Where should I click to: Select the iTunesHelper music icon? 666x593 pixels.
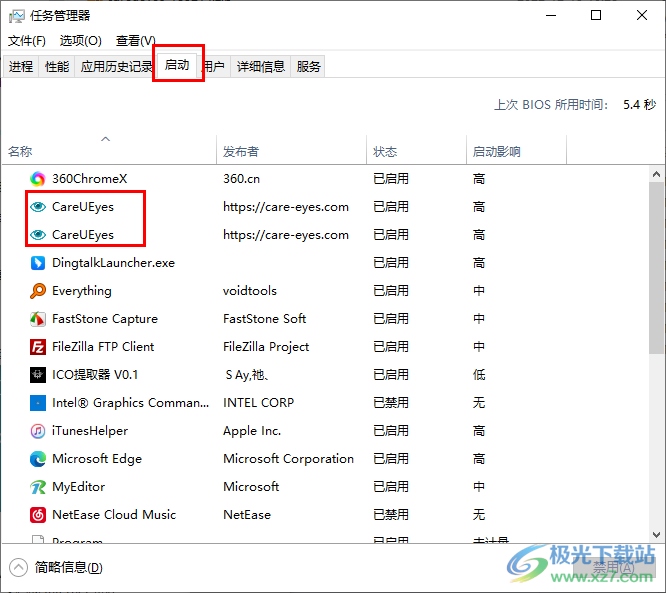point(38,431)
